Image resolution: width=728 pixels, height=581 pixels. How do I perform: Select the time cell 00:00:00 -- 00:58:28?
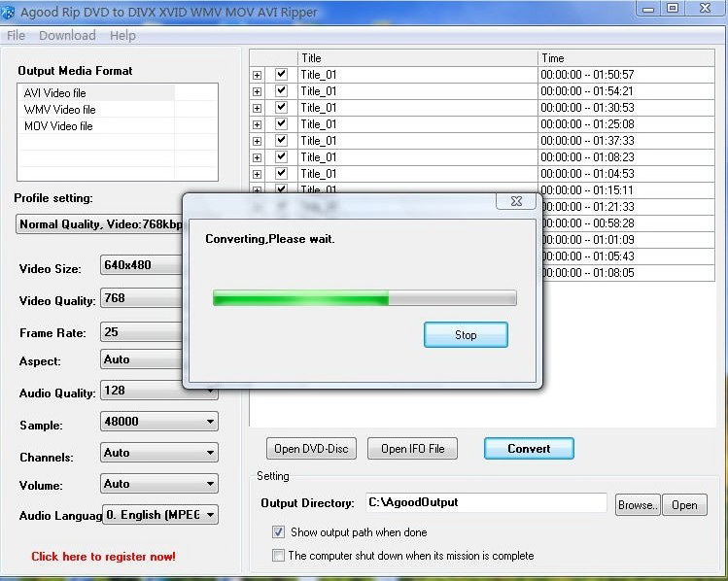point(628,223)
